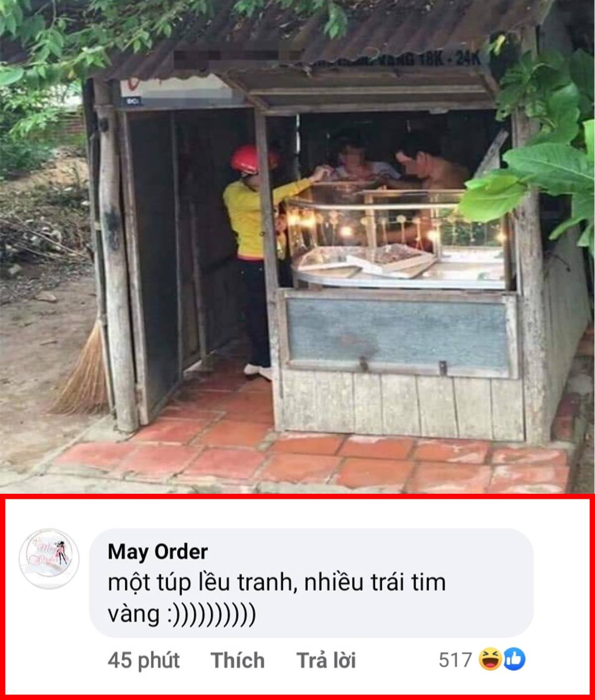View the 517 reactions count
Image resolution: width=595 pixels, height=700 pixels.
pyautogui.click(x=455, y=660)
